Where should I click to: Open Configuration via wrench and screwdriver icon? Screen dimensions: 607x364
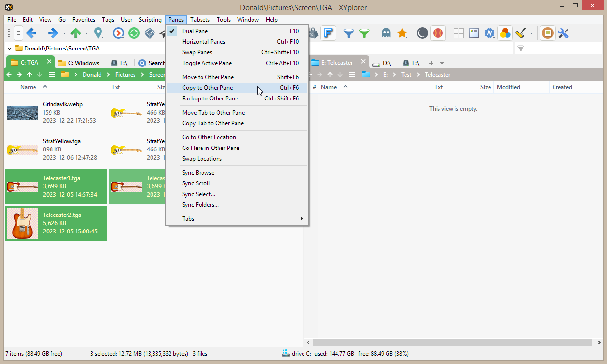563,33
